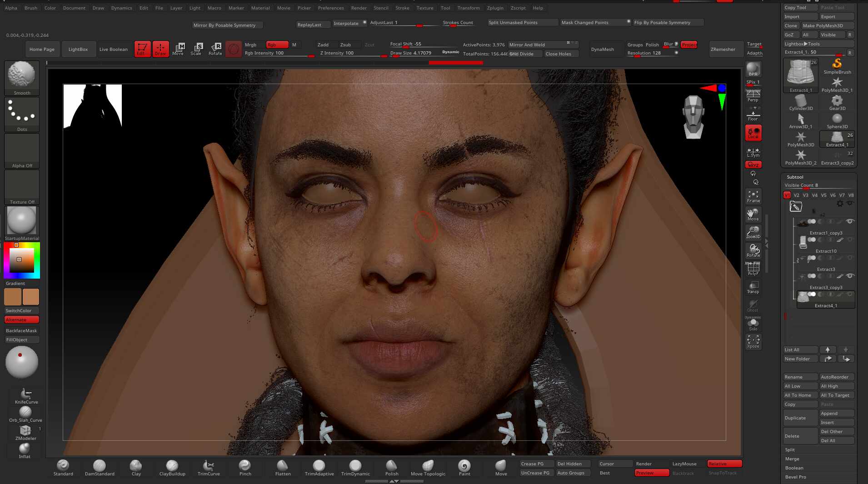Toggle visibility eye of Extract3_copy3 subtool
The image size is (868, 484).
point(850,276)
